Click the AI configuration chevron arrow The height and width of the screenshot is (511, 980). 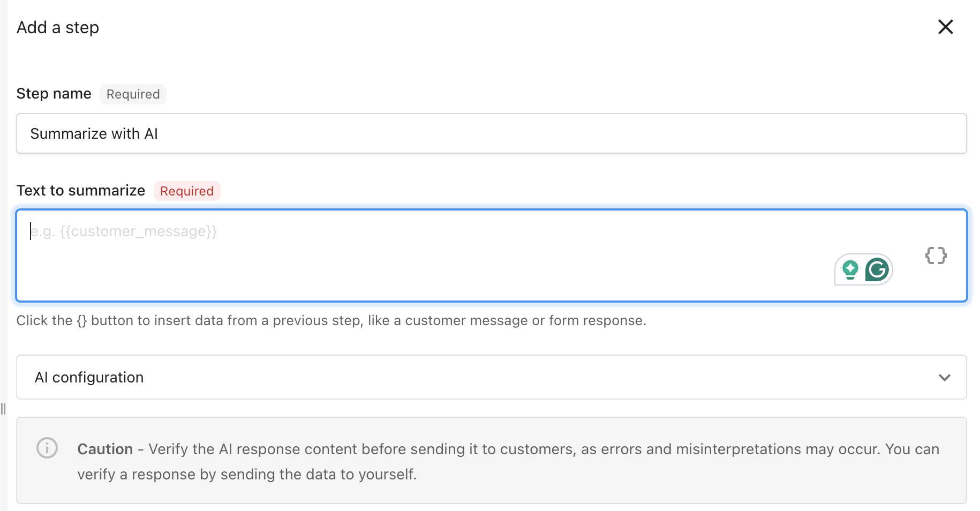945,378
